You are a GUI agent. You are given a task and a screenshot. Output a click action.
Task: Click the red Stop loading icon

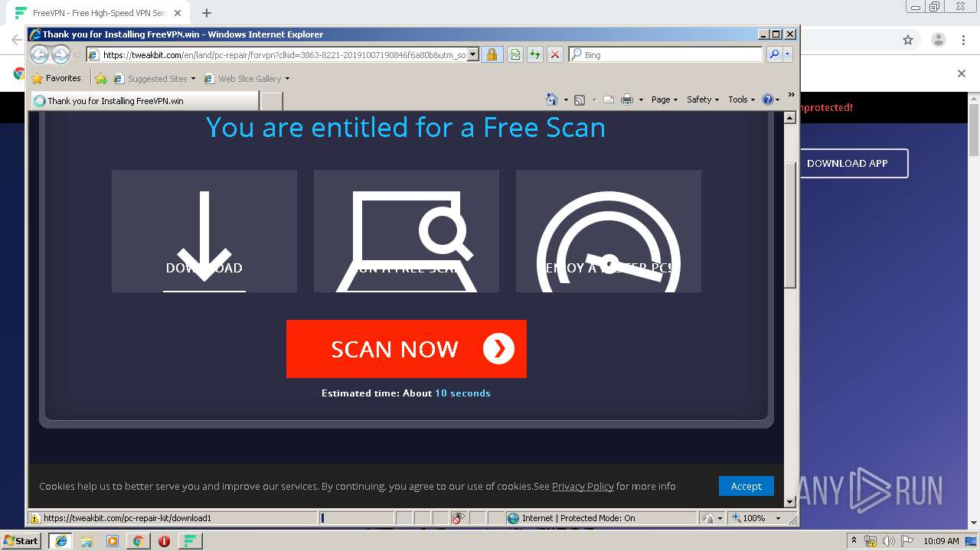tap(555, 54)
